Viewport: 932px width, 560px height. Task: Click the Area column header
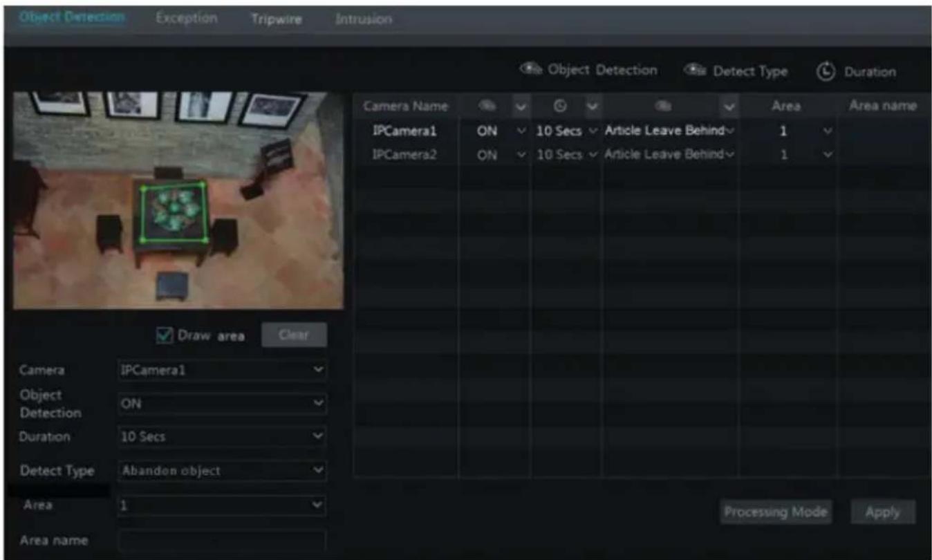coord(787,107)
